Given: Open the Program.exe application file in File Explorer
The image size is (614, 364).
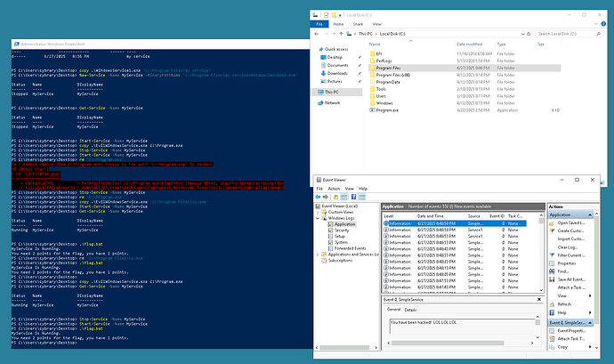Looking at the screenshot, I should coord(387,110).
